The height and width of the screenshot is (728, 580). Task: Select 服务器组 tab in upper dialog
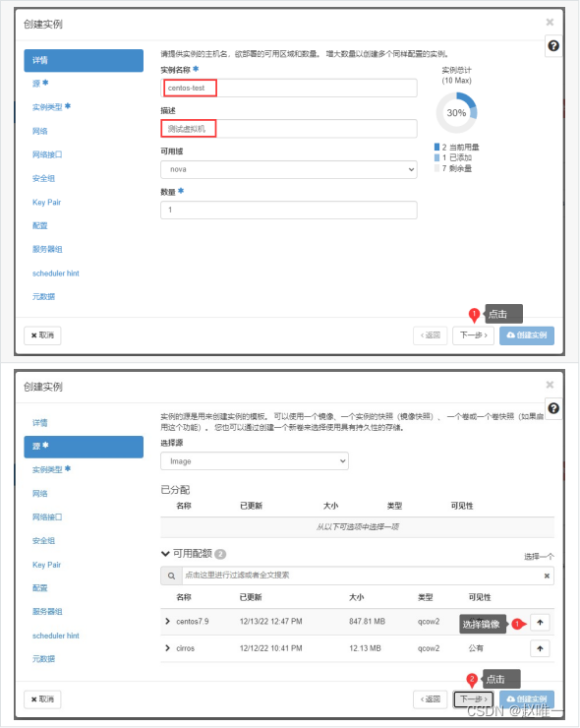(x=47, y=249)
